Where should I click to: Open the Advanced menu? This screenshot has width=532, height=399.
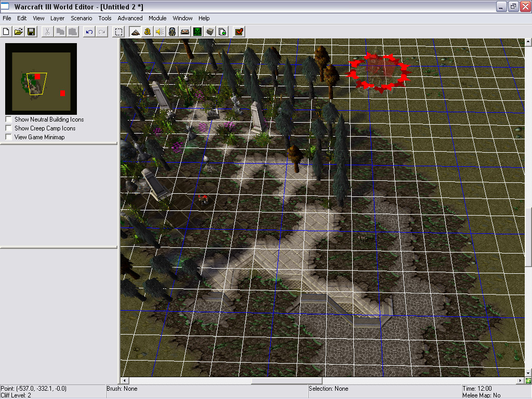click(130, 18)
